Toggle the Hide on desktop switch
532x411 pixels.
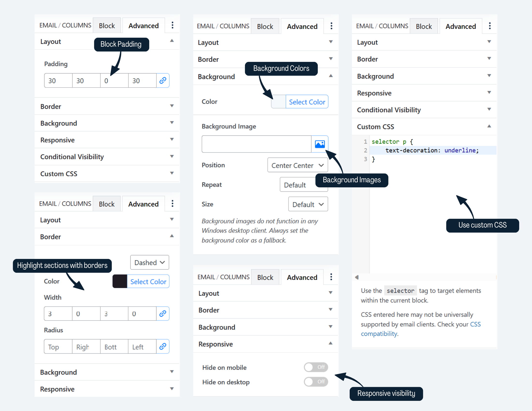[x=316, y=382]
